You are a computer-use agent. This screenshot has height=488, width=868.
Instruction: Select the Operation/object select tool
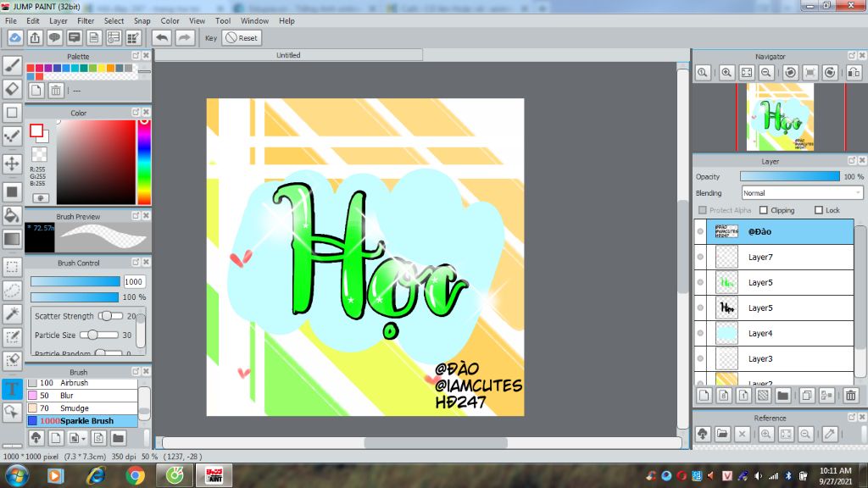(12, 413)
